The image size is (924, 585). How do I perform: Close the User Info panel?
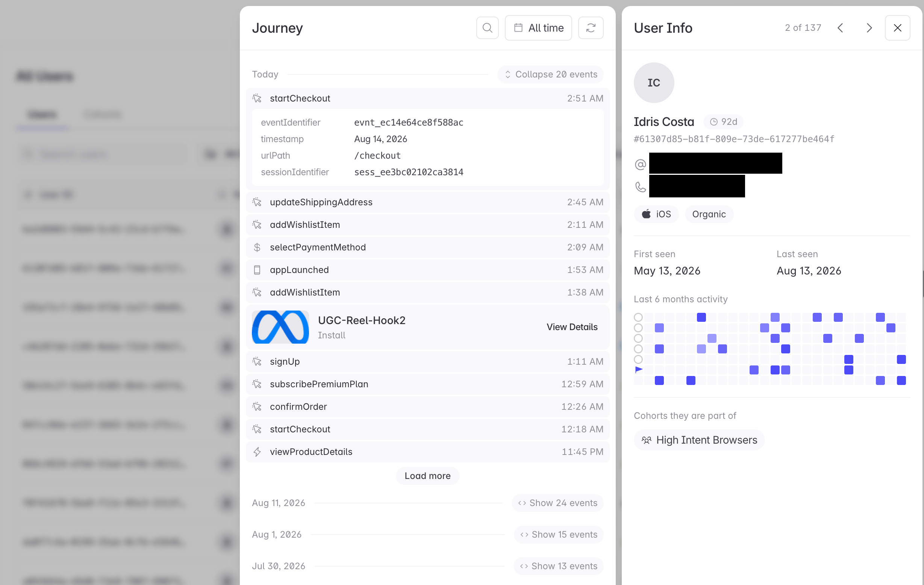(x=897, y=28)
